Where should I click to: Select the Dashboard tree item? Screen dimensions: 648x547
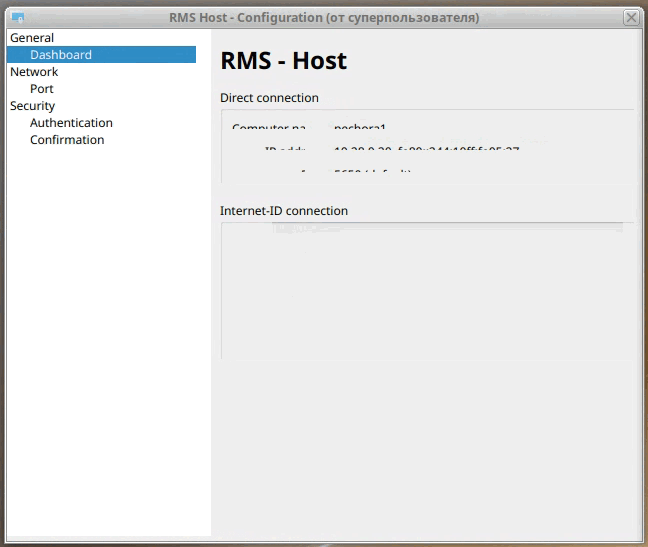101,55
